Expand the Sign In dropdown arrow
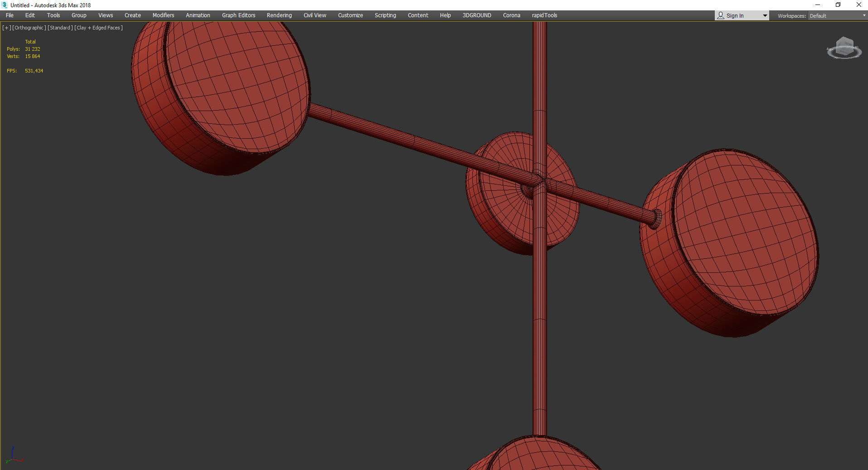 (x=765, y=16)
